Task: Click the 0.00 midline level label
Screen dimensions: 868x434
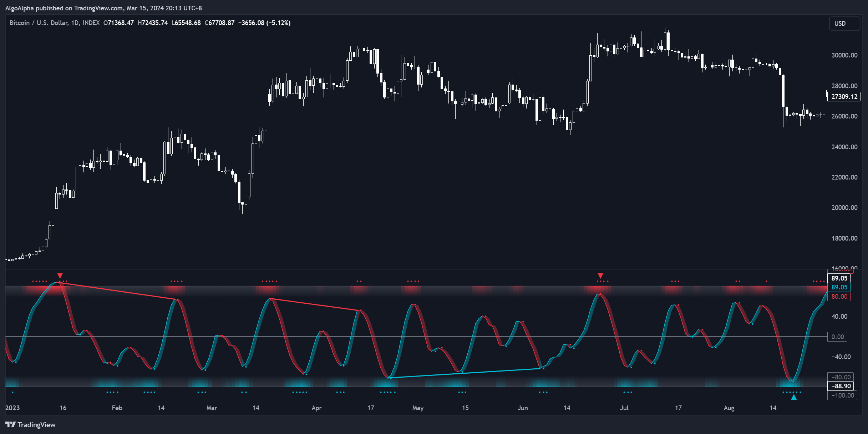Action: (838, 337)
